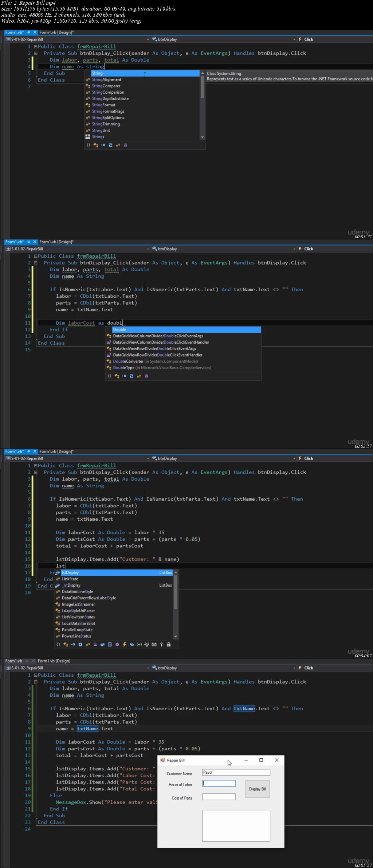
Task: Toggle Structures filter under the Double completion list
Action: click(131, 376)
